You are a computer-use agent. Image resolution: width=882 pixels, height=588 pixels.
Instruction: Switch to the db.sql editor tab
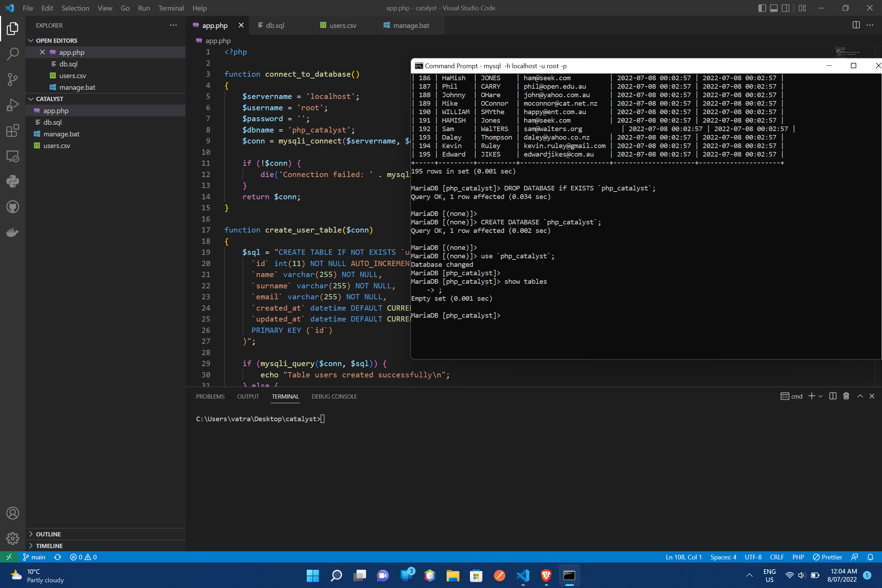click(x=275, y=25)
